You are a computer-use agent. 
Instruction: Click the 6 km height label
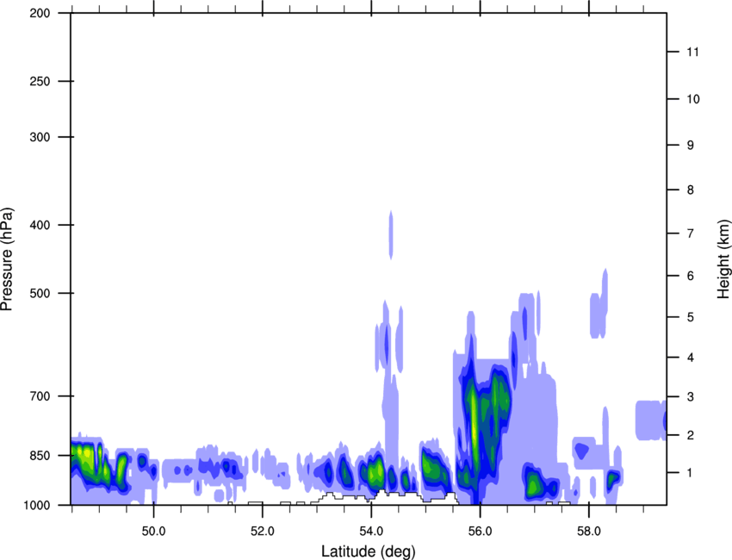coord(691,276)
